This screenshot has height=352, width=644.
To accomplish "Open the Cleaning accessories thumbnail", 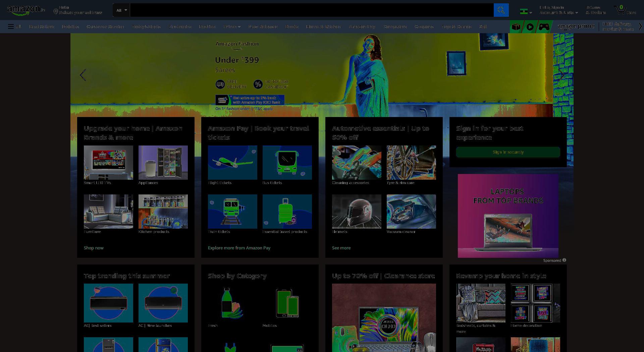I will click(x=357, y=163).
